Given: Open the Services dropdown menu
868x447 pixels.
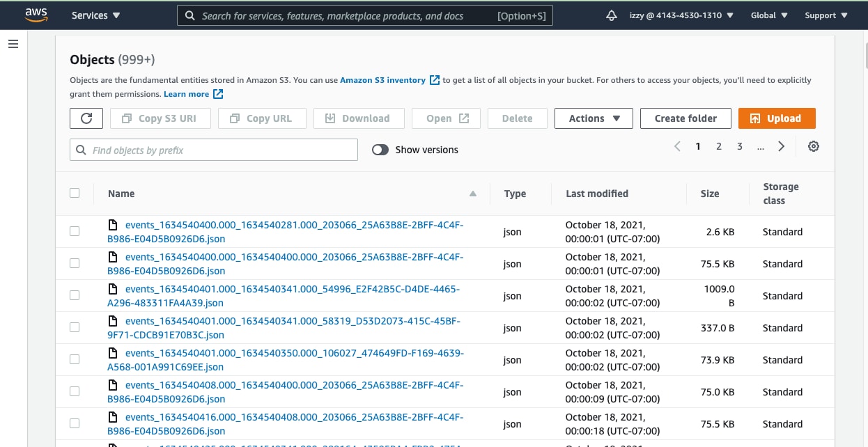Looking at the screenshot, I should (x=96, y=15).
